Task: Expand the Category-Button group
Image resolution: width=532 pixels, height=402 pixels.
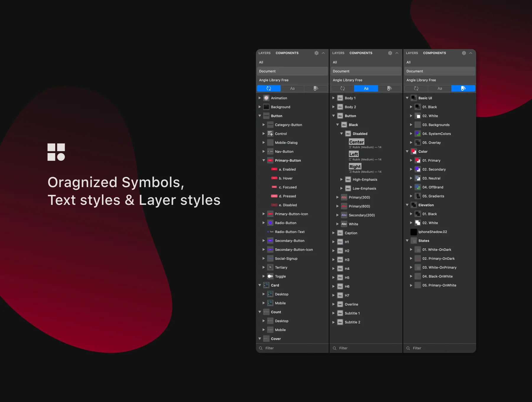Action: tap(264, 125)
